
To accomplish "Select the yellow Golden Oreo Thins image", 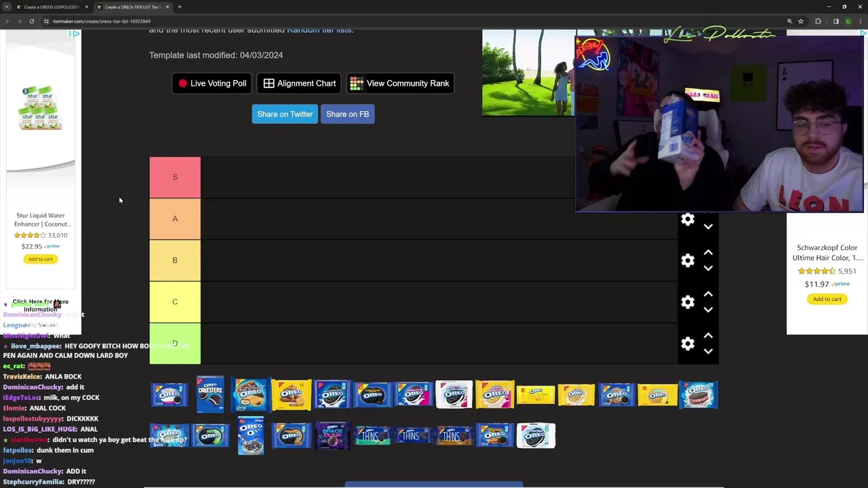I will (536, 394).
